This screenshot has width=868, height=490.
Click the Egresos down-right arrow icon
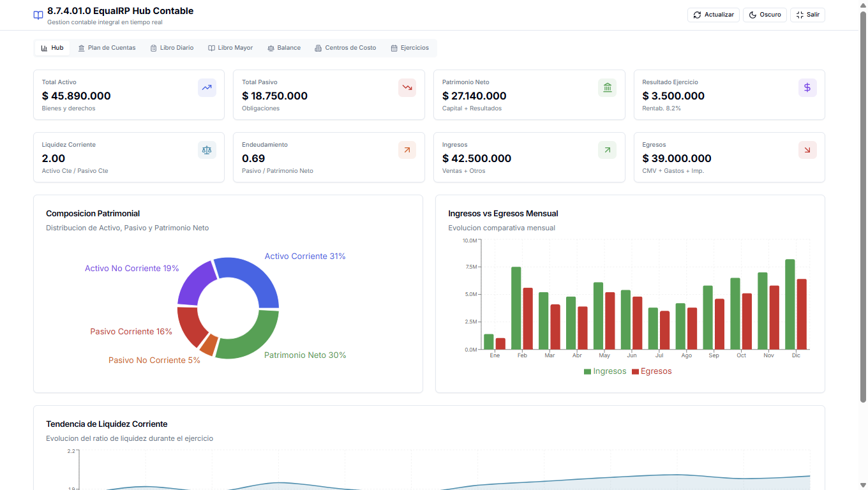(x=807, y=150)
